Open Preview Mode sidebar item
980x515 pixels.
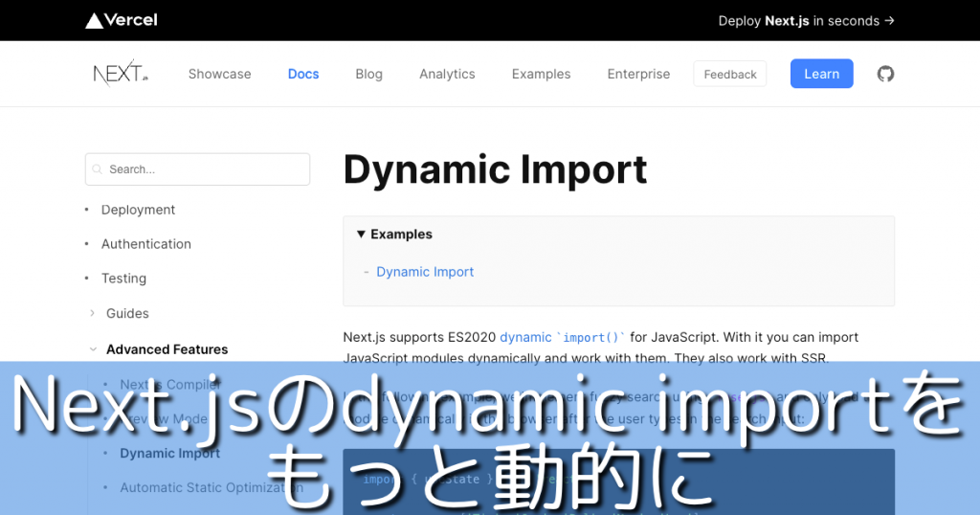click(163, 418)
